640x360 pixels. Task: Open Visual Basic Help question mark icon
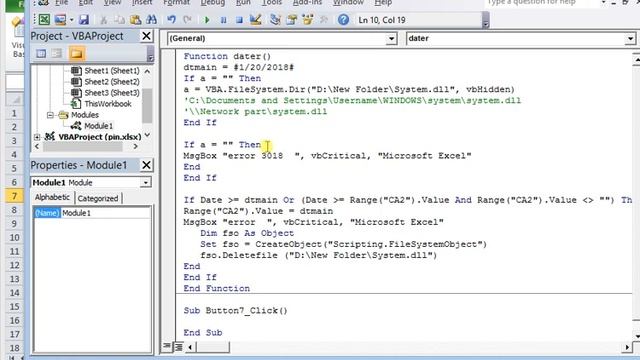coord(343,20)
